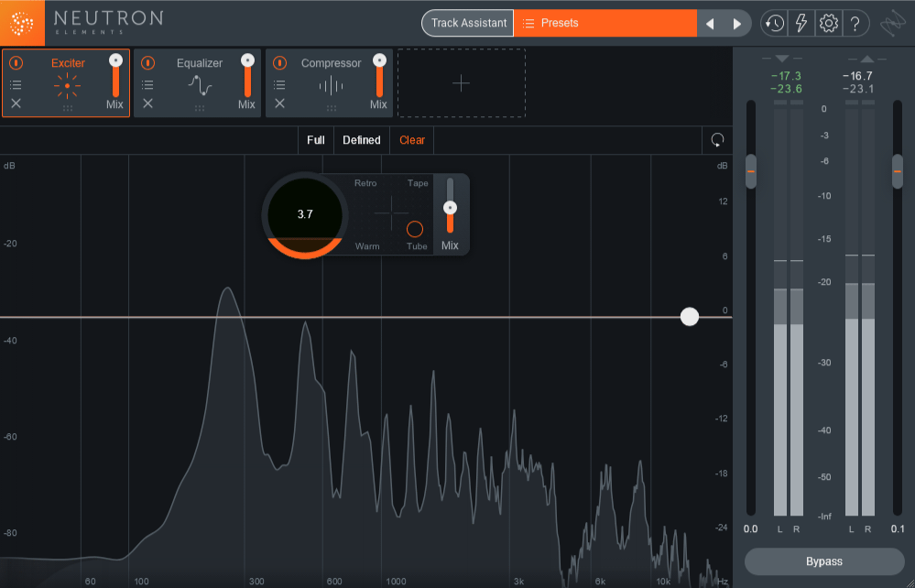This screenshot has width=915, height=588.
Task: Click the Exciter module title label
Action: point(68,63)
